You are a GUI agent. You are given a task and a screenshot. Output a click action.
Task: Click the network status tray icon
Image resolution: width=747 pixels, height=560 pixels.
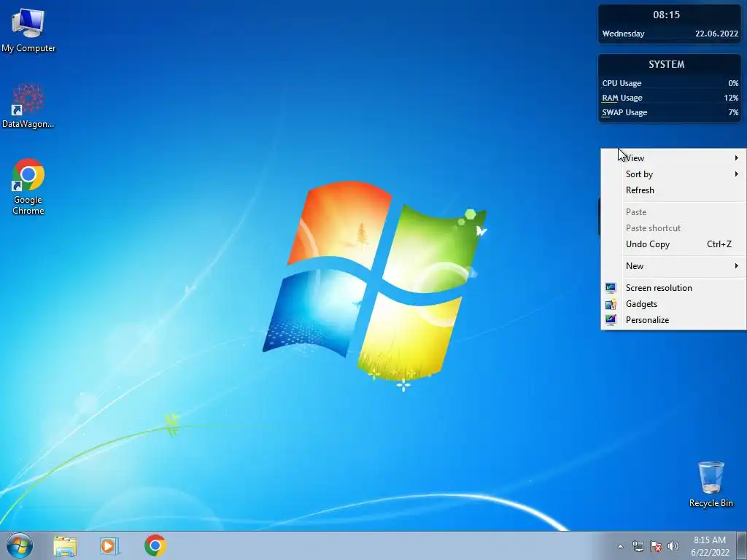(638, 546)
